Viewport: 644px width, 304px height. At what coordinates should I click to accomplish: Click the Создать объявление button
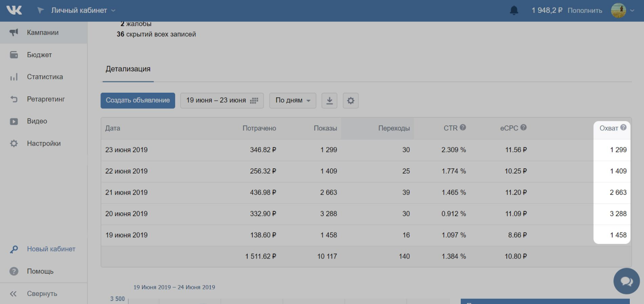pos(138,100)
